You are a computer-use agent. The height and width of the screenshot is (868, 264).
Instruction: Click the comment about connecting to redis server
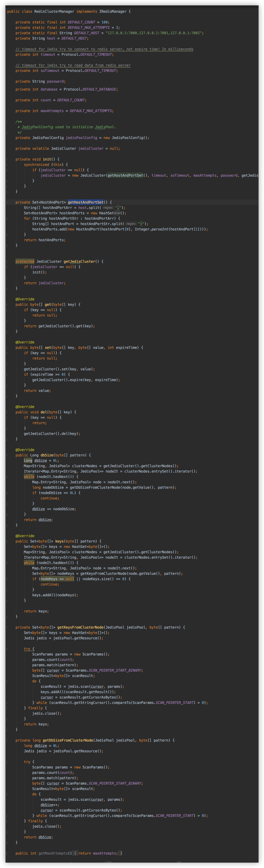(104, 49)
